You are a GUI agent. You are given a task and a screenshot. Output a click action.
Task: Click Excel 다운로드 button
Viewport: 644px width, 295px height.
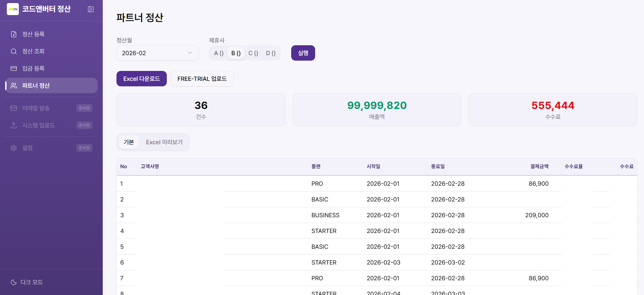click(x=141, y=79)
